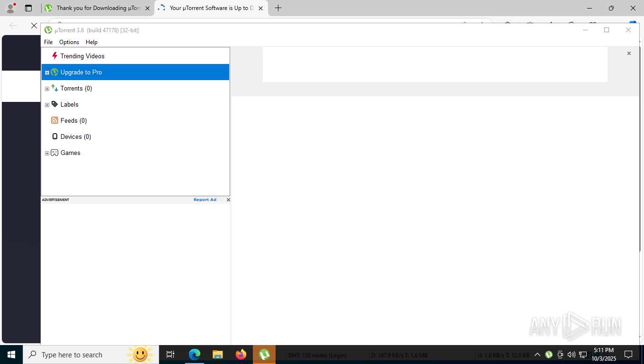Click the Labels tag icon
This screenshot has width=644, height=364.
coord(54,104)
